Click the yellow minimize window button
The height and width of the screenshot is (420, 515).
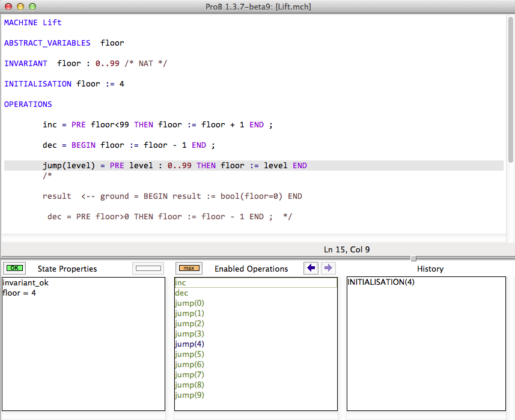[20, 7]
